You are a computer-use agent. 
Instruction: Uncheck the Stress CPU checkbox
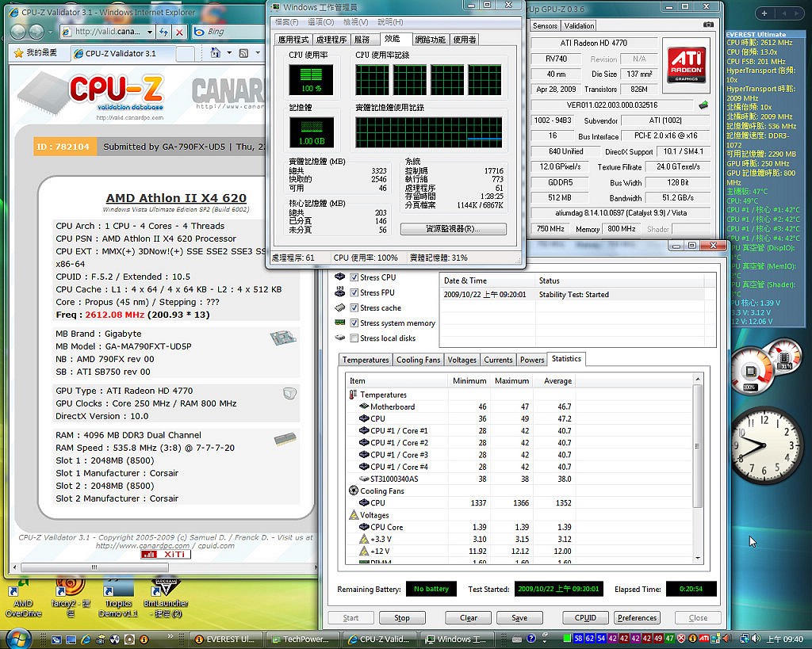point(354,277)
